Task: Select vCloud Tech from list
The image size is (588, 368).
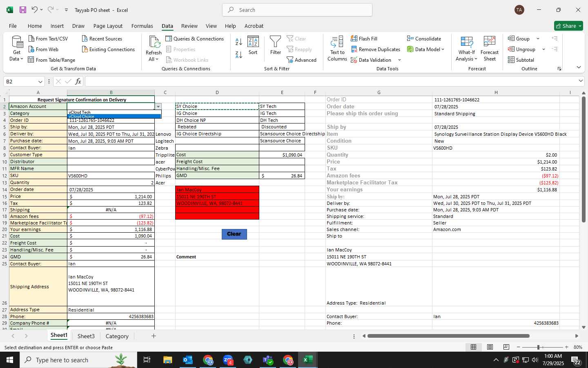Action: [114, 112]
